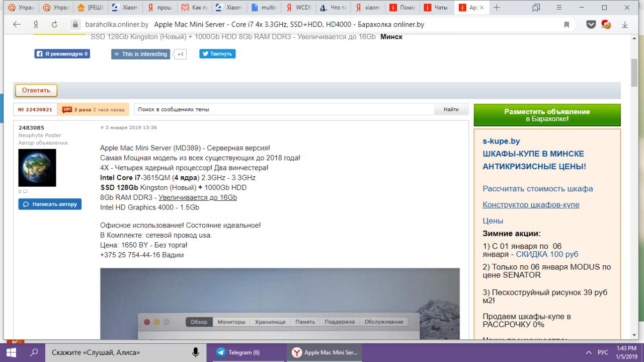The width and height of the screenshot is (644, 362).
Task: Close the active Apple Mac Mini tab
Action: (x=481, y=8)
